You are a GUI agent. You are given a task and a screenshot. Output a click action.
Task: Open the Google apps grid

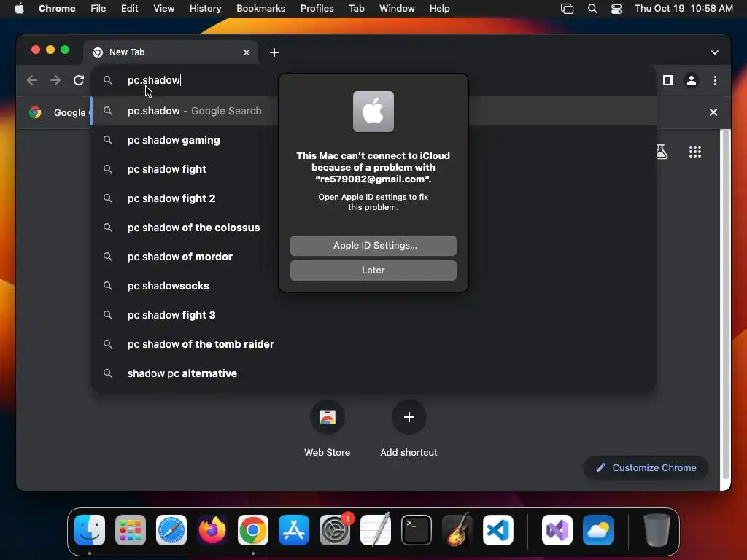695,152
